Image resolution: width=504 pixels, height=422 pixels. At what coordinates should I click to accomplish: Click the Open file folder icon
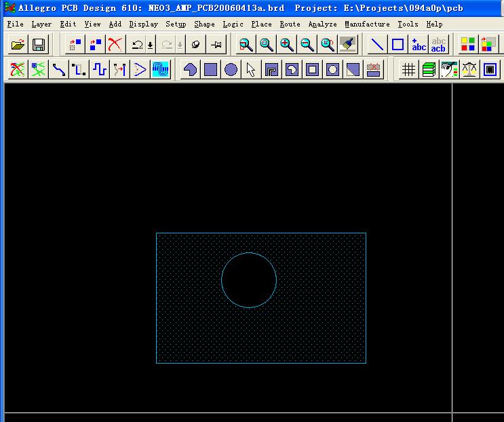click(x=18, y=44)
